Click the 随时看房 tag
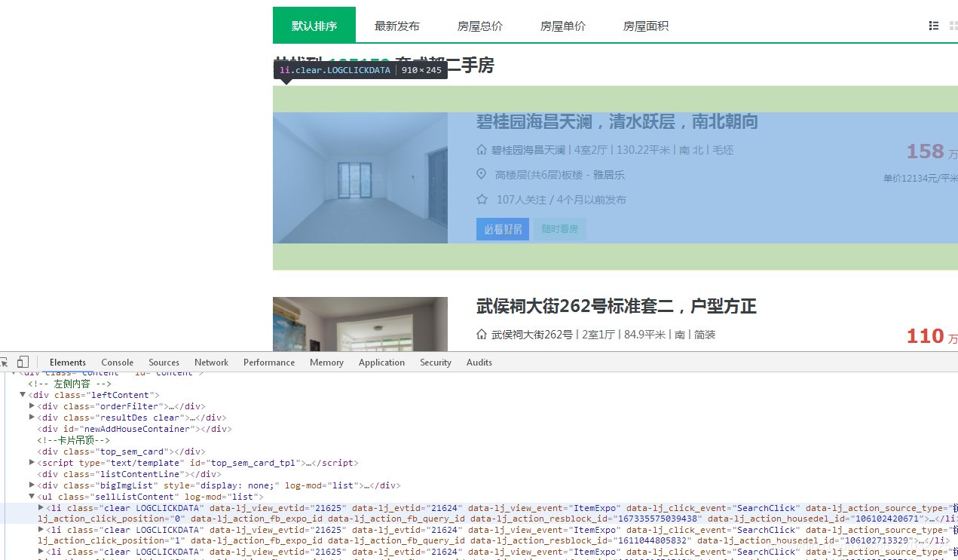Screen dimensions: 958x560 coord(559,229)
